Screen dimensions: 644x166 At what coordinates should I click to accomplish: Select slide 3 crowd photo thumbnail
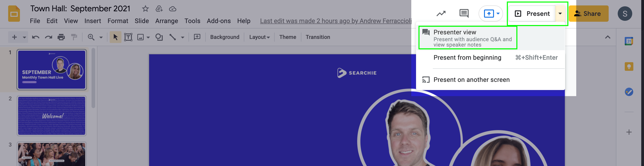pos(51,154)
